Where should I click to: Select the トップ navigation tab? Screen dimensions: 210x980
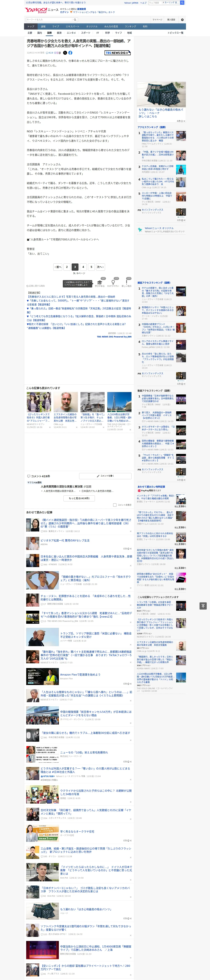(x=31, y=27)
